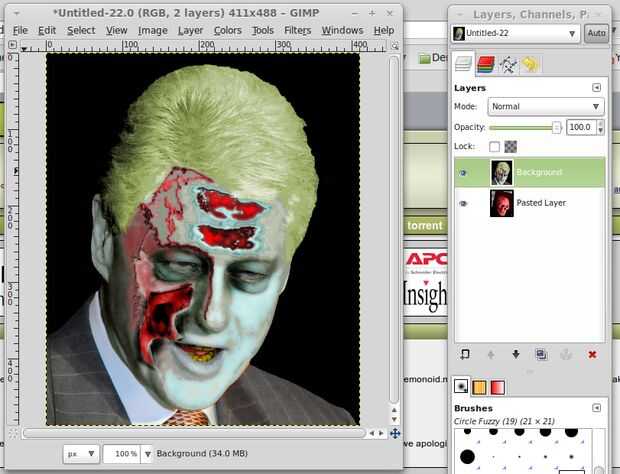Viewport: 620px width, 474px height.
Task: Delete the selected layer red X
Action: 592,354
